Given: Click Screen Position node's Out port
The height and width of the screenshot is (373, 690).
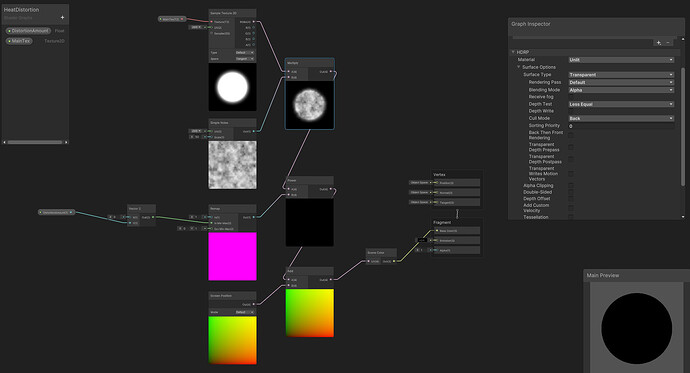Looking at the screenshot, I should (254, 304).
